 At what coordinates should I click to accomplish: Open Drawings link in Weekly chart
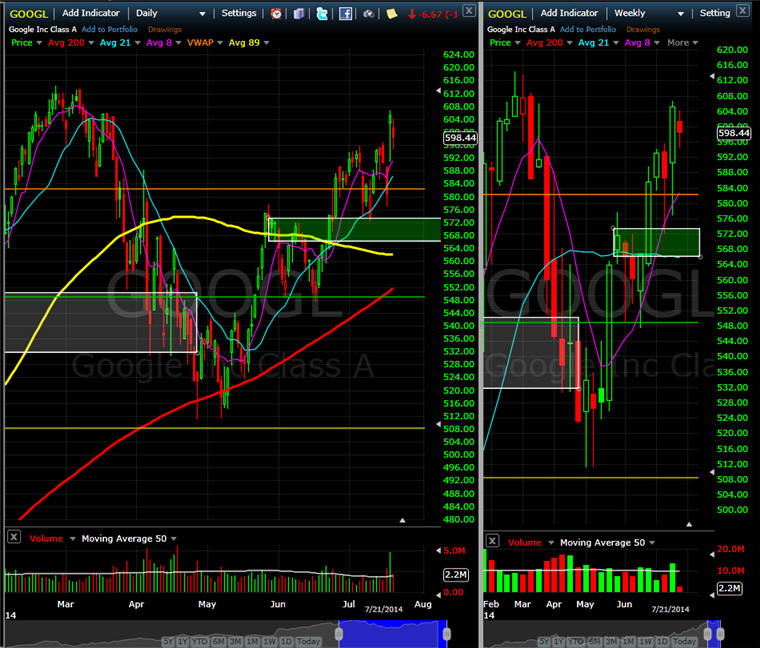643,29
